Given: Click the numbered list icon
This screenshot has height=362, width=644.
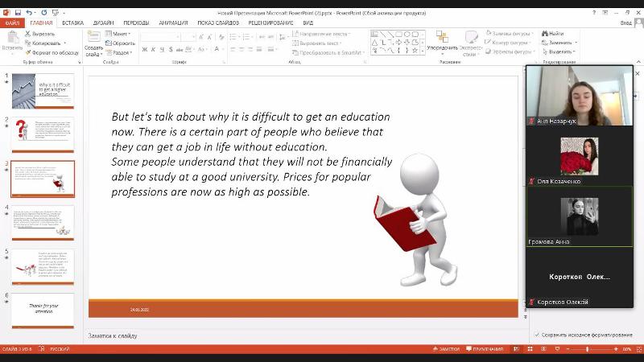Looking at the screenshot, I should coord(246,37).
